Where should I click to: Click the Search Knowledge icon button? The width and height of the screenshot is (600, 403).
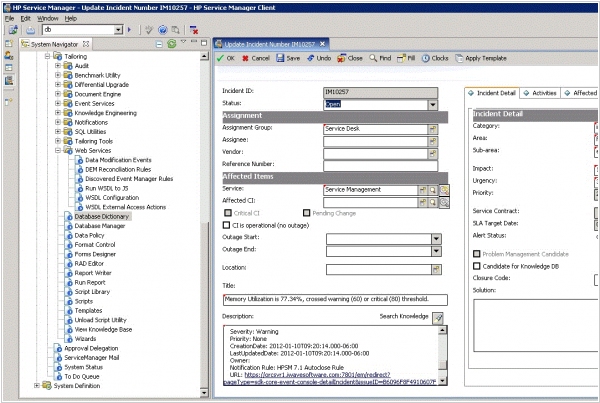438,317
